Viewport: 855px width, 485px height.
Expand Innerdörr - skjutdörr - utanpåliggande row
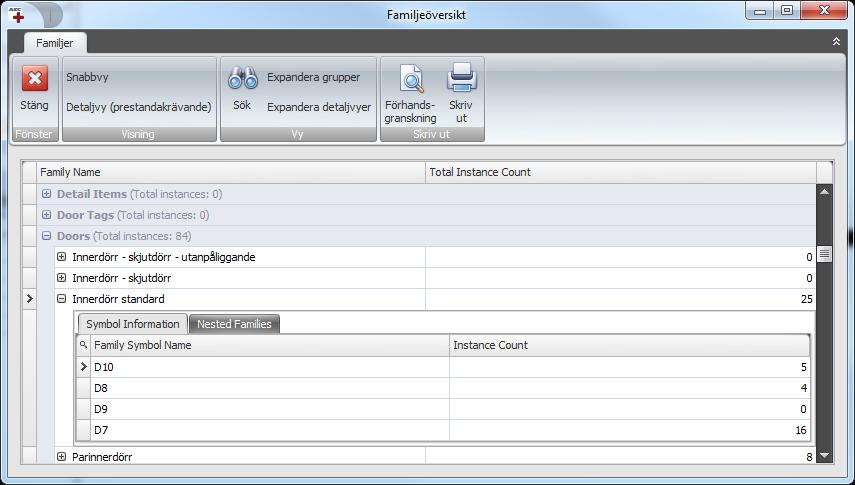[62, 256]
